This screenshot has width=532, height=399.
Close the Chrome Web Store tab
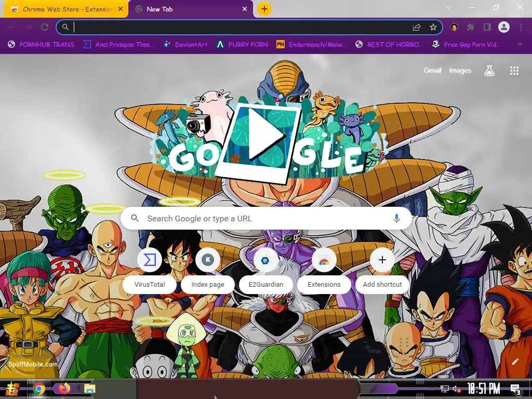pos(121,9)
